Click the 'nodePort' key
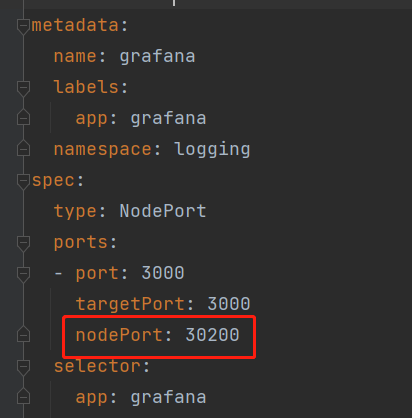This screenshot has height=418, width=412. tap(119, 335)
